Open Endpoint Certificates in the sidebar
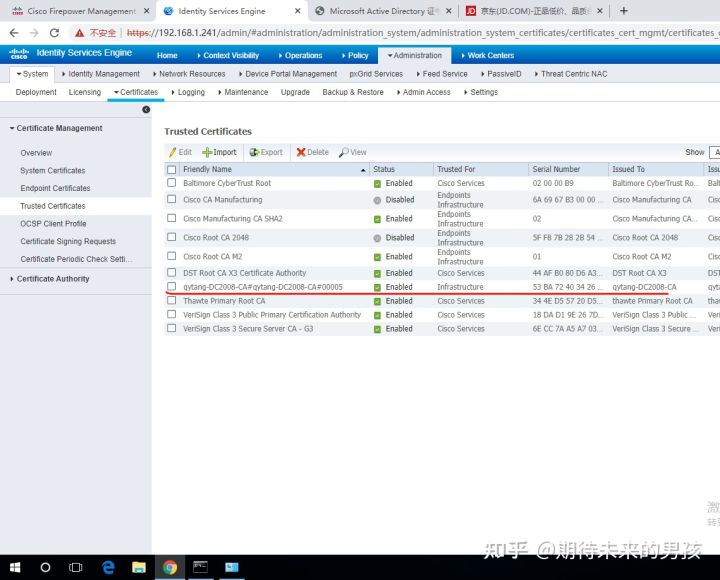The width and height of the screenshot is (720, 580). tap(55, 188)
